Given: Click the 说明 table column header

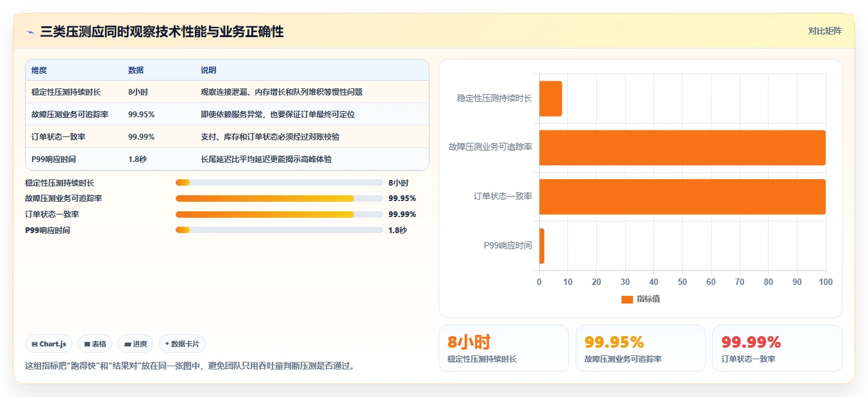Looking at the screenshot, I should tap(208, 70).
